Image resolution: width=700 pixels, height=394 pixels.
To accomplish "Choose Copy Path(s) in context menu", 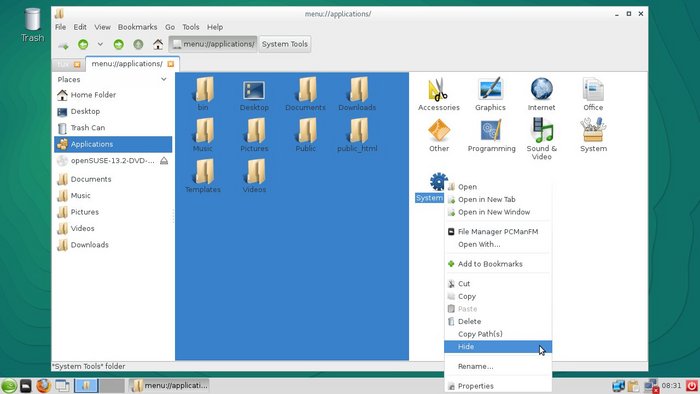I will (x=498, y=334).
